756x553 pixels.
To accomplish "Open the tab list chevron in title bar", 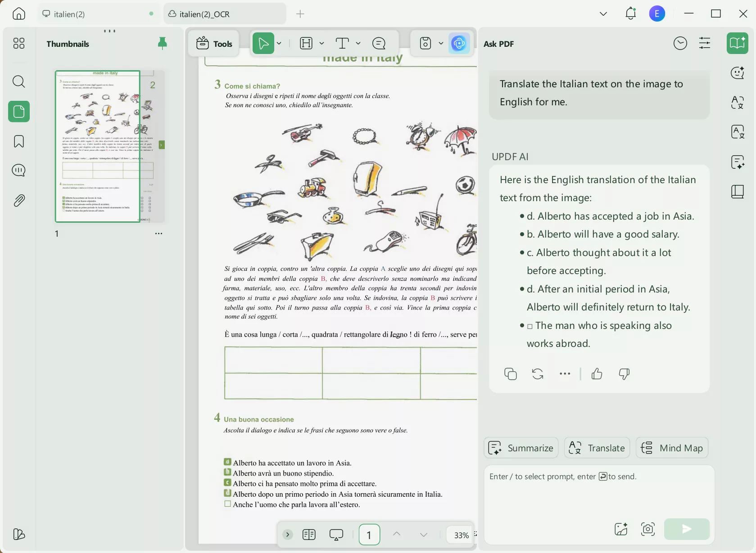I will pos(603,14).
